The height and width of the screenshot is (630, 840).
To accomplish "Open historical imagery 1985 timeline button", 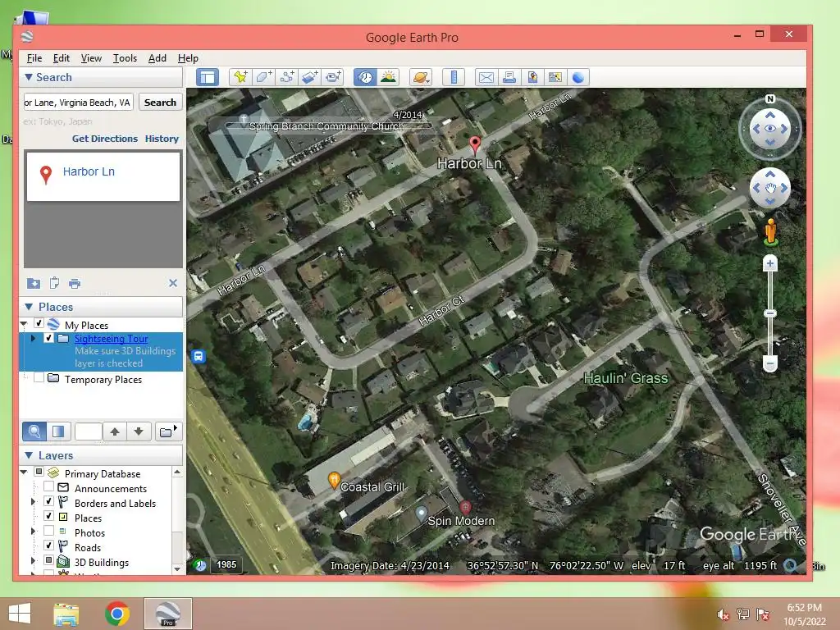I will tap(226, 564).
